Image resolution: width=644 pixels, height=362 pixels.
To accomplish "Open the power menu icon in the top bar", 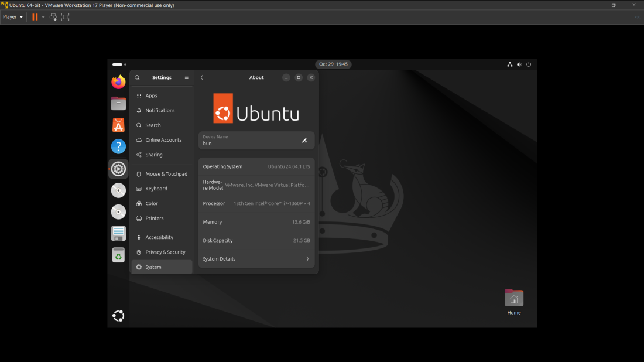I will pos(529,64).
